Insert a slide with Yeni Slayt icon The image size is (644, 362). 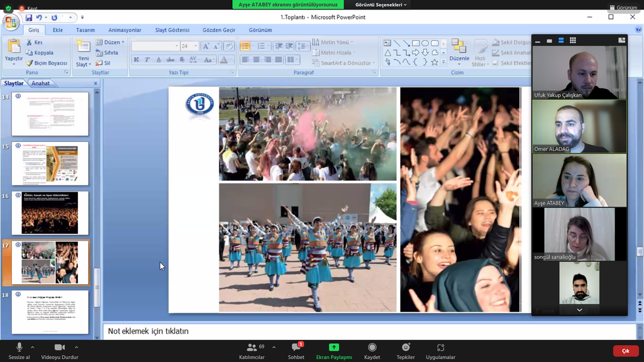click(x=84, y=46)
